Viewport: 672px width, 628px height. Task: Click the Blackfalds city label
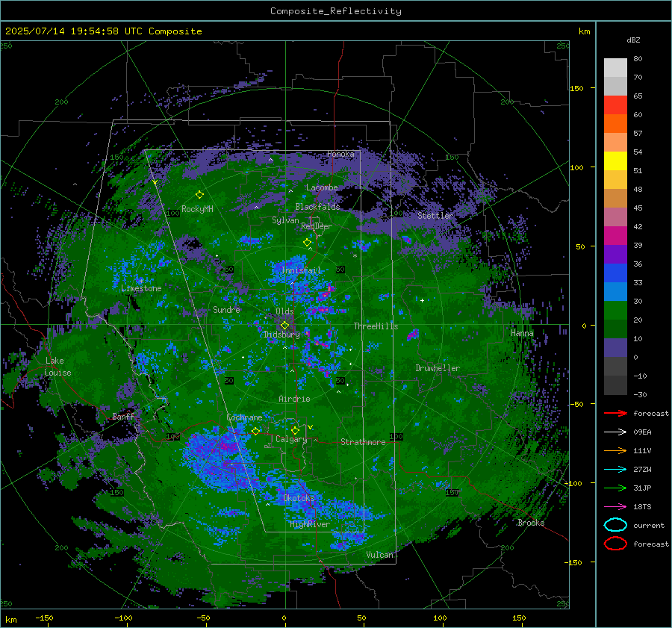tap(317, 207)
